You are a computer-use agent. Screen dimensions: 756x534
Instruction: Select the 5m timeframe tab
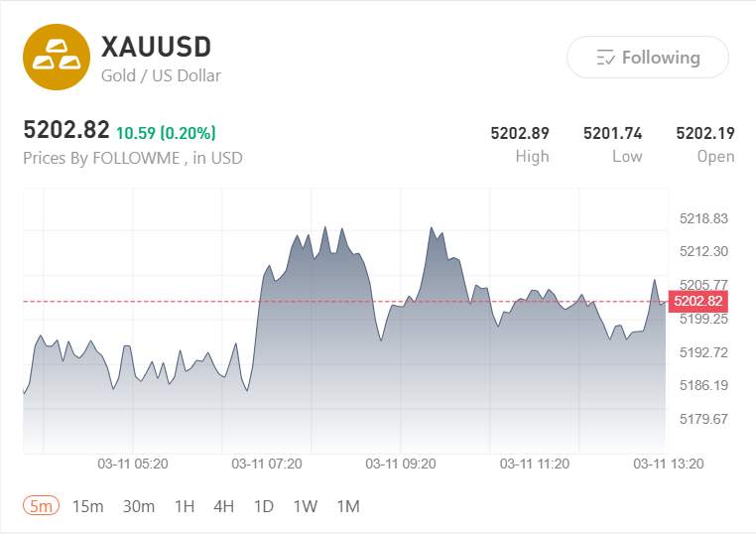point(42,506)
